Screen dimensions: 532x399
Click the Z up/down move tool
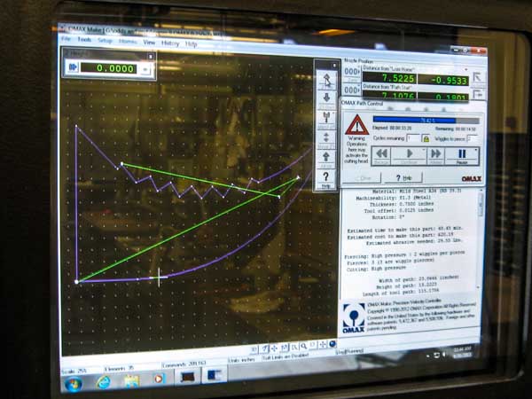tap(326, 139)
